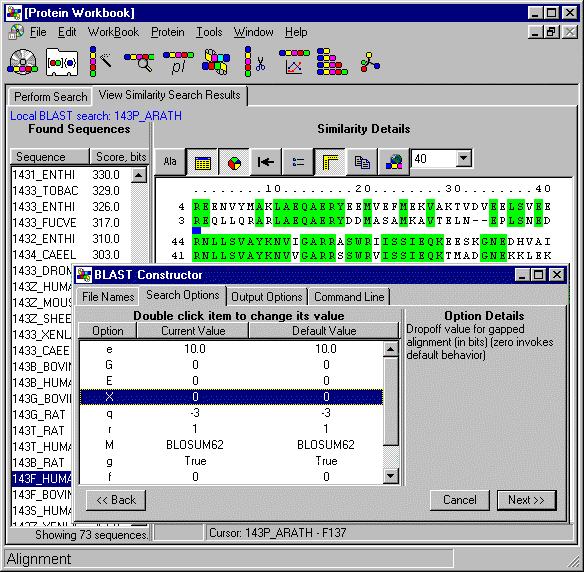
Task: Open the Tools menu
Action: [209, 32]
